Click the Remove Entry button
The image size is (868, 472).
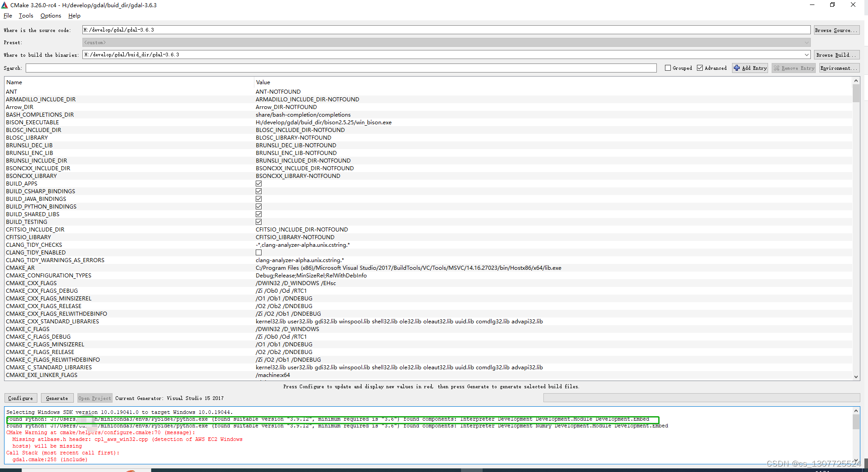point(794,68)
